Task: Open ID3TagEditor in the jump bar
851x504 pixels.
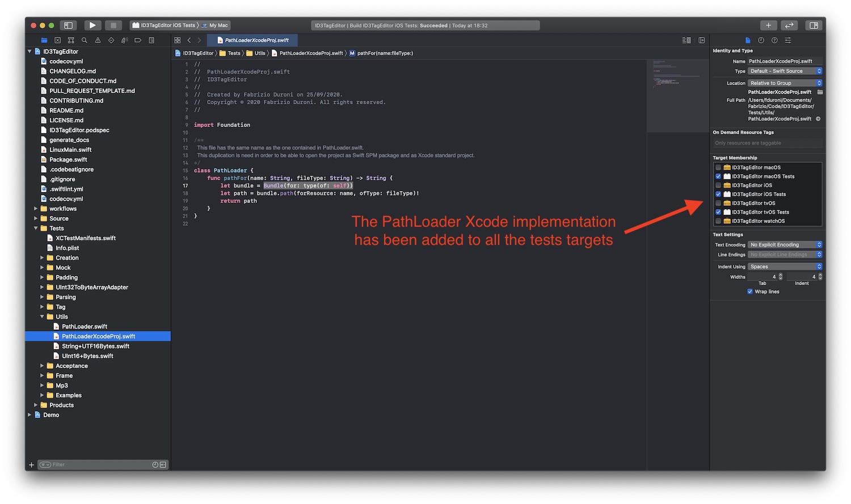Action: (x=194, y=53)
